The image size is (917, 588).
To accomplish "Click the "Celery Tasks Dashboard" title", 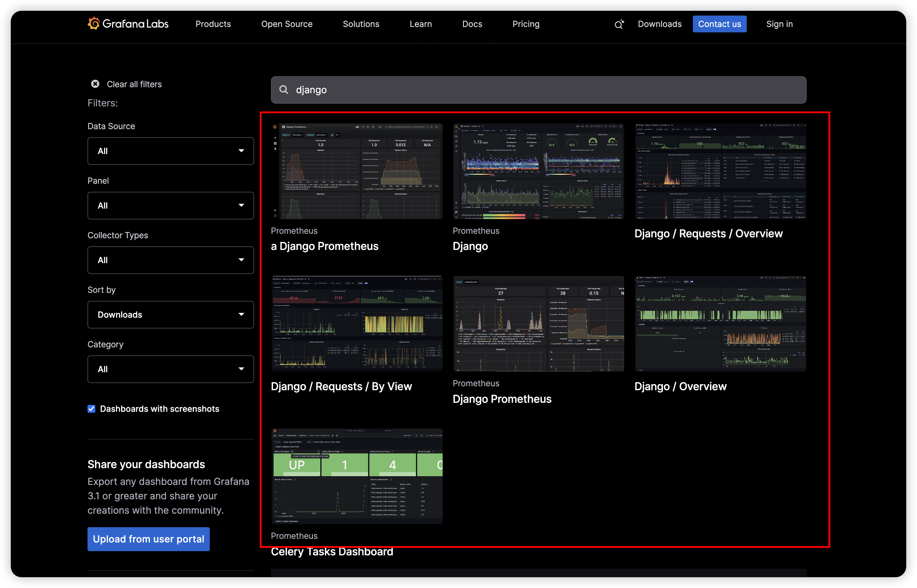I will tap(332, 552).
